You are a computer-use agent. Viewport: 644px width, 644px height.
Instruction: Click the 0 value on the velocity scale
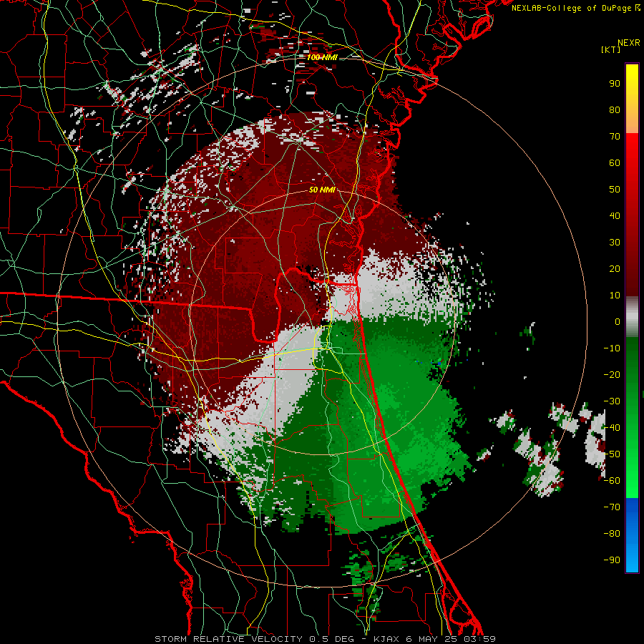pyautogui.click(x=618, y=321)
